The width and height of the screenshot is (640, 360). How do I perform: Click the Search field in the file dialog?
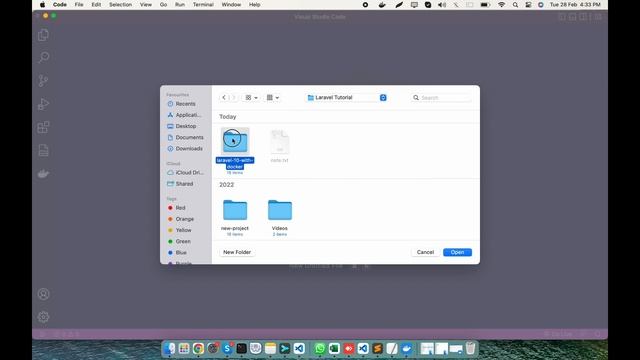[x=441, y=98]
